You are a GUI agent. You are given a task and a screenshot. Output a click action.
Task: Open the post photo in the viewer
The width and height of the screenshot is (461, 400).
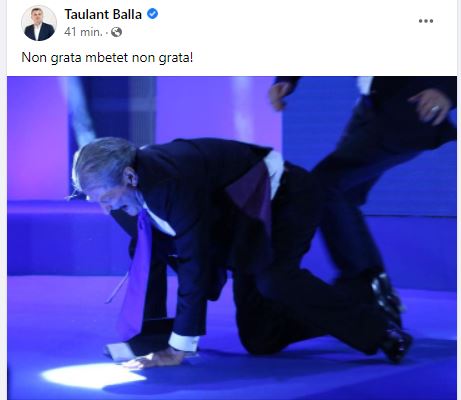pyautogui.click(x=232, y=238)
